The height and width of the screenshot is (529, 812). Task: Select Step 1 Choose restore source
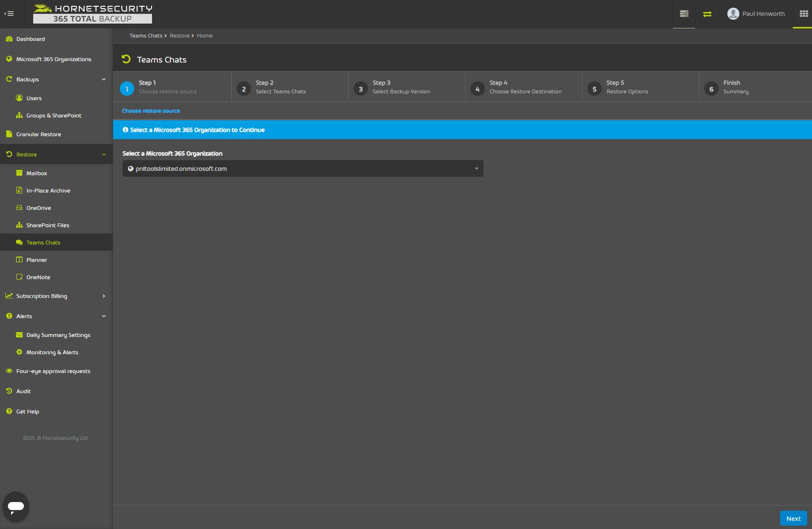pyautogui.click(x=172, y=87)
